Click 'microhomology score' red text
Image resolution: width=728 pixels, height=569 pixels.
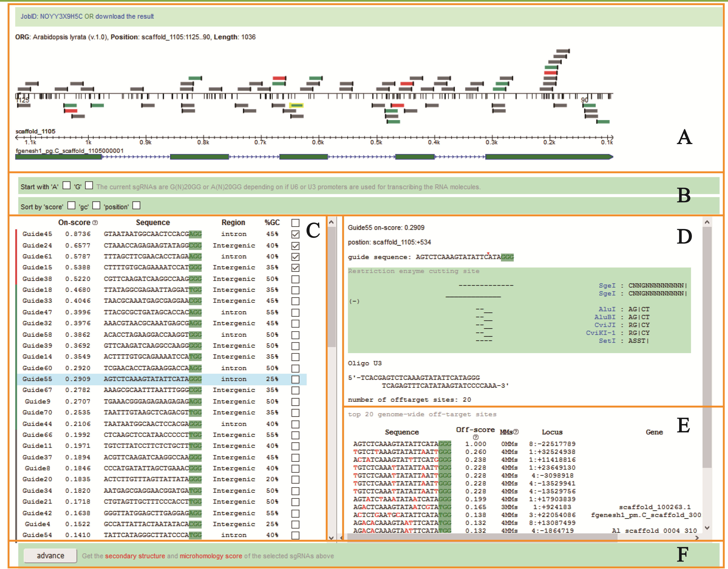[x=211, y=556]
